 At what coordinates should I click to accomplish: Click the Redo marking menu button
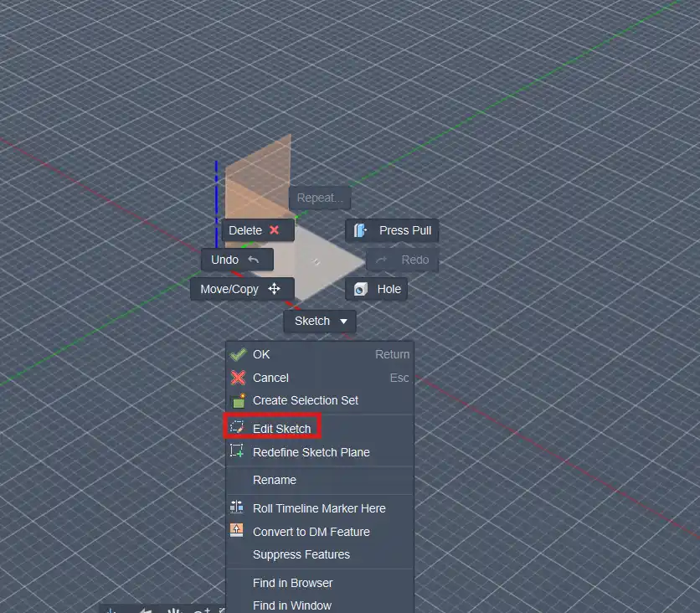coord(402,260)
